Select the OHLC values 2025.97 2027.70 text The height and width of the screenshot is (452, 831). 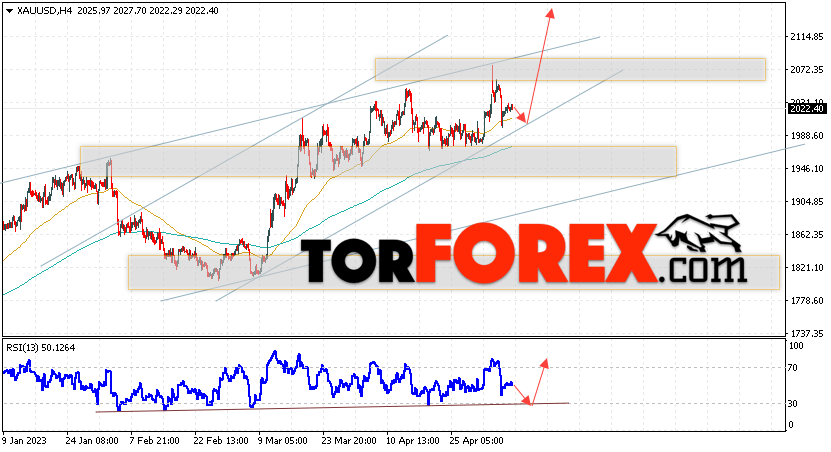111,11
